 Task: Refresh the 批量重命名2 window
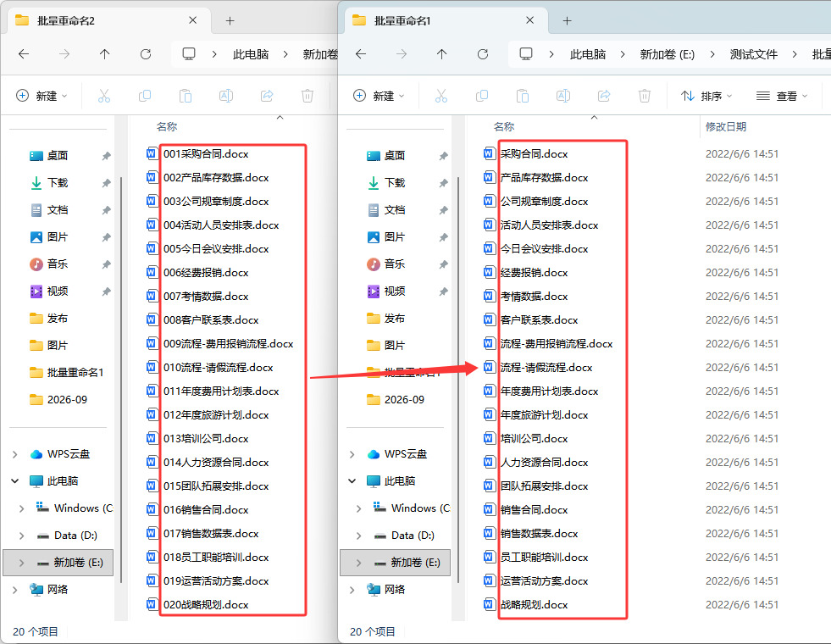[x=145, y=54]
